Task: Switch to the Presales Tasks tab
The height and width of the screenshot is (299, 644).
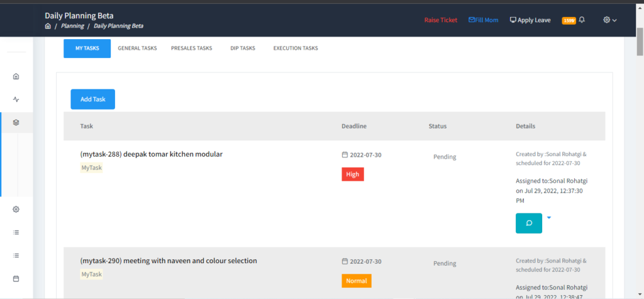Action: 191,48
